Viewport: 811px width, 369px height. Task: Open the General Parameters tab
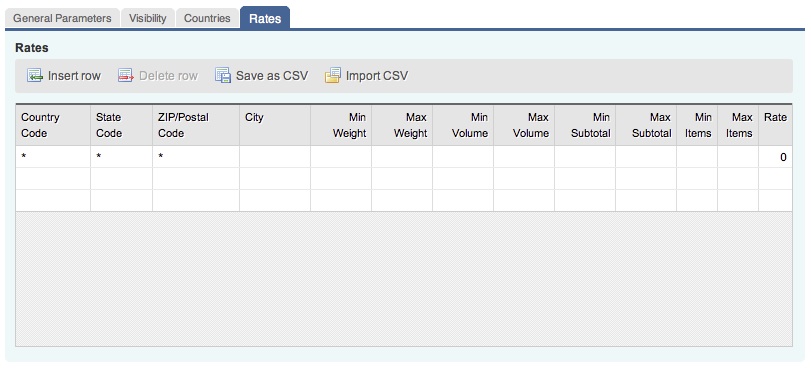pyautogui.click(x=62, y=18)
